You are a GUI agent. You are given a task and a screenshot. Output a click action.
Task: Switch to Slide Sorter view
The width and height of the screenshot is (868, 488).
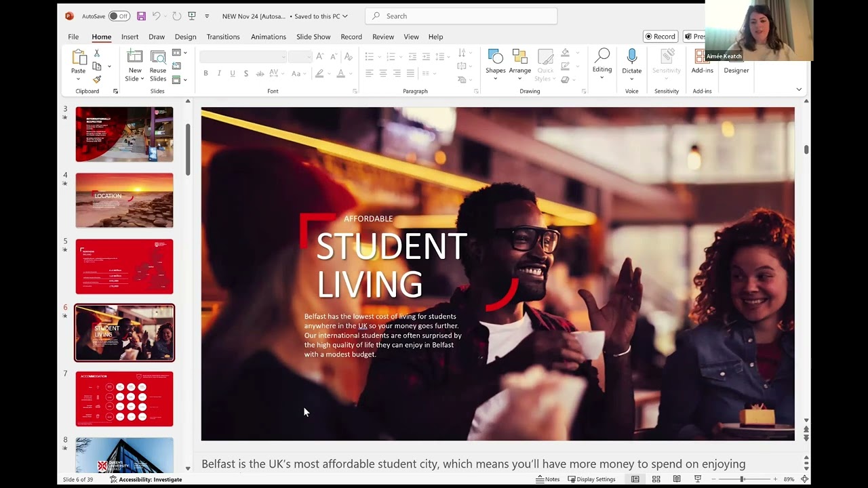point(656,479)
